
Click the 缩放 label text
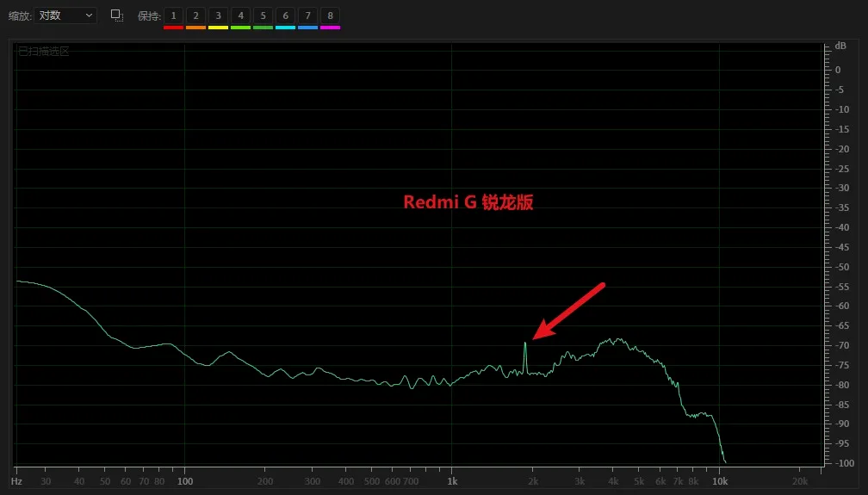coord(20,16)
